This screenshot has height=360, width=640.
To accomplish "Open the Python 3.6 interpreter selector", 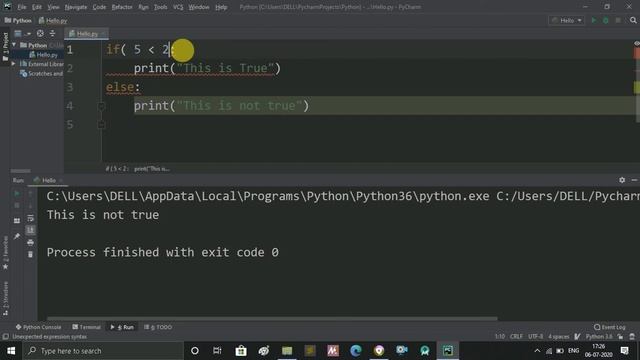I will click(599, 336).
